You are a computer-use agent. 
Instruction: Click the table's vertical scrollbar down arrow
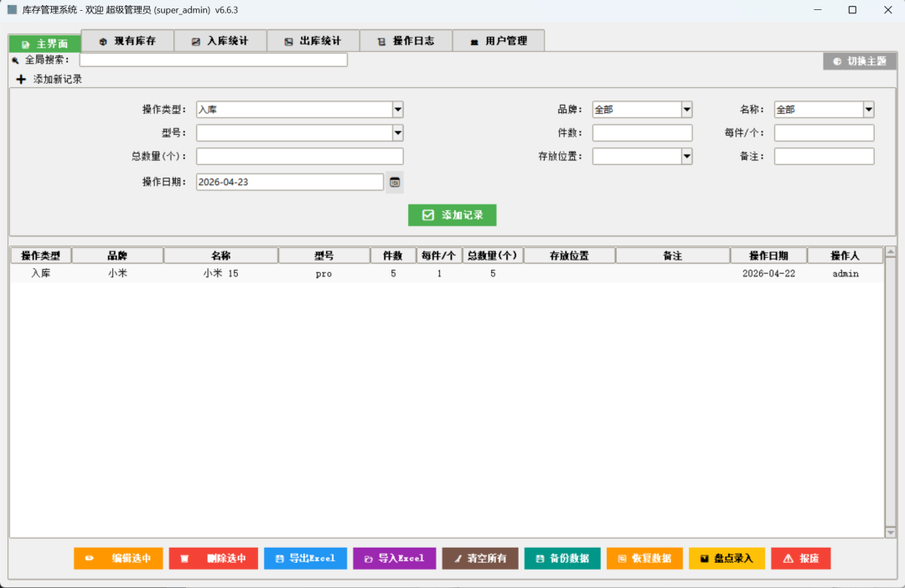(x=890, y=532)
